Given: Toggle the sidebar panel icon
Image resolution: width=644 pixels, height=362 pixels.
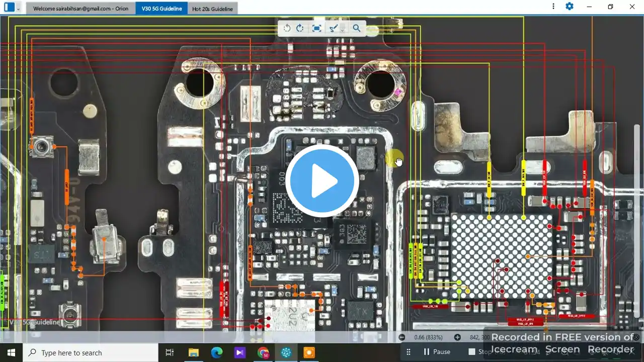Looking at the screenshot, I should [x=9, y=7].
